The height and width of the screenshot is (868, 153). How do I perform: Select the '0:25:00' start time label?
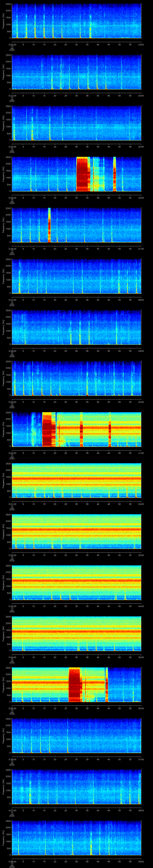12,198
